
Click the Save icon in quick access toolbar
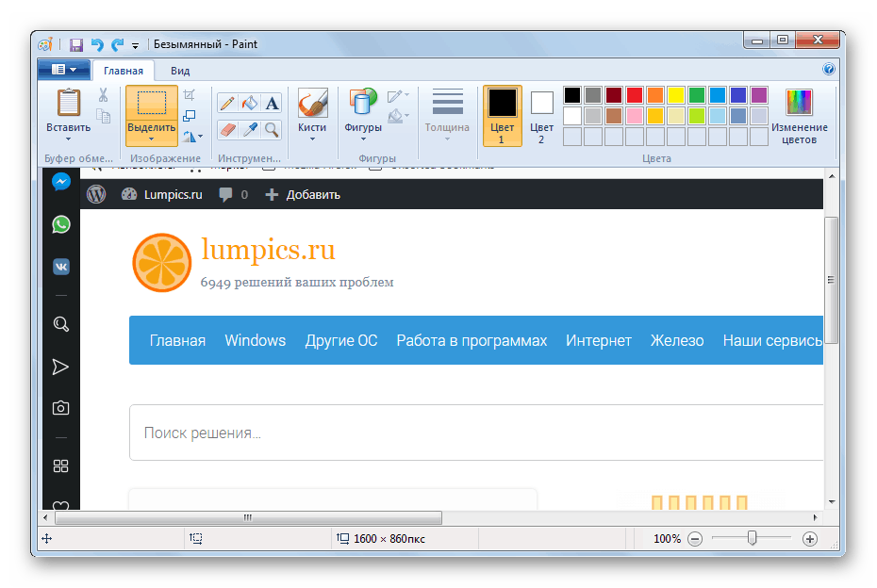[75, 43]
